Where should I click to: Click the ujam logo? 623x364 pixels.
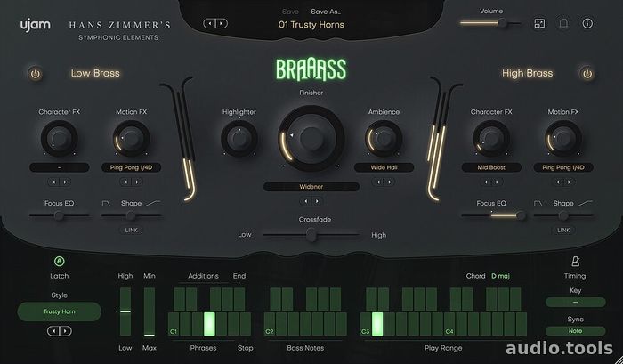36,25
